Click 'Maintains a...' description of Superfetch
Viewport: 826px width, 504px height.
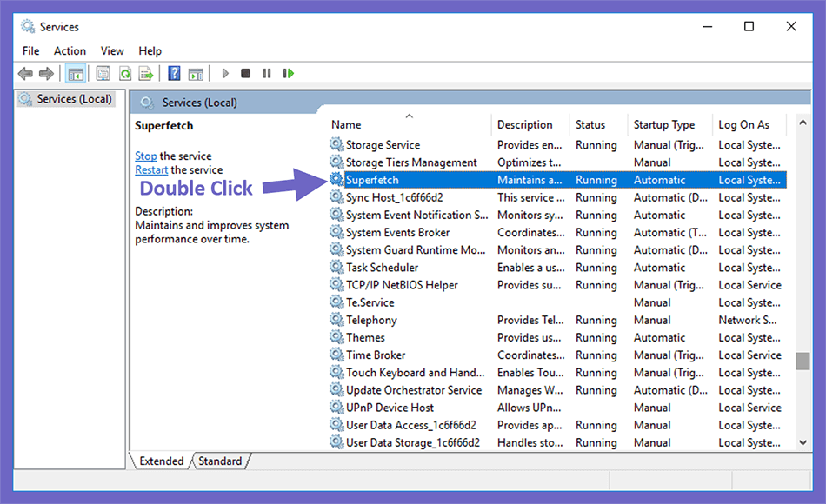pos(530,180)
